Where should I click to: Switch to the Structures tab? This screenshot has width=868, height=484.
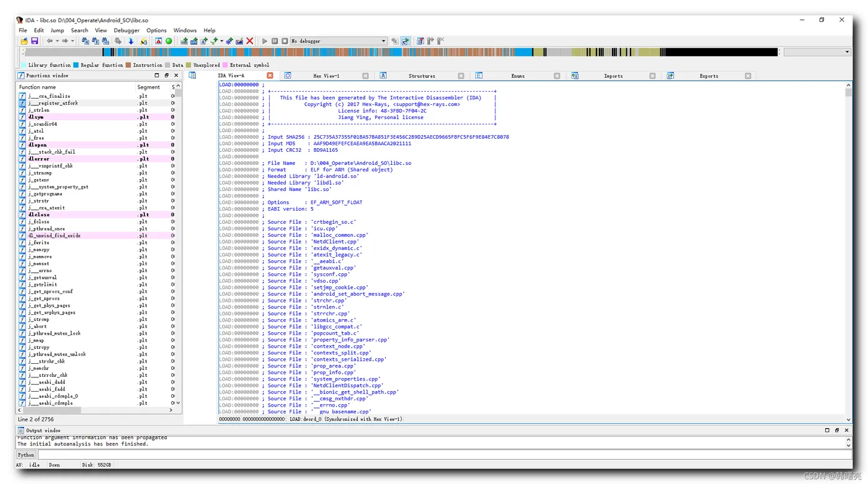point(422,76)
